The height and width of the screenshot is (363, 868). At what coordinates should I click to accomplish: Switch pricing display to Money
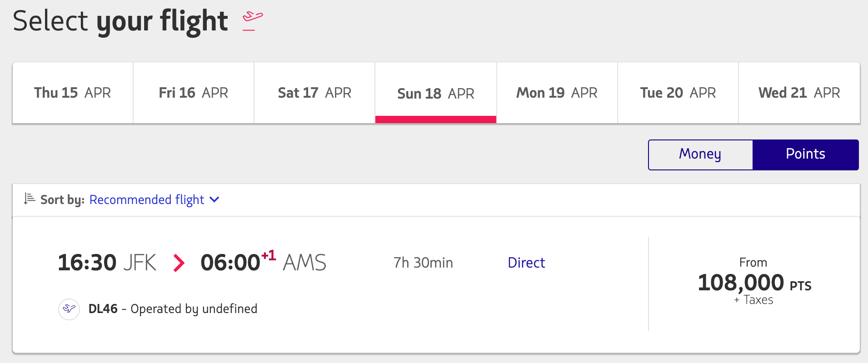coord(699,154)
